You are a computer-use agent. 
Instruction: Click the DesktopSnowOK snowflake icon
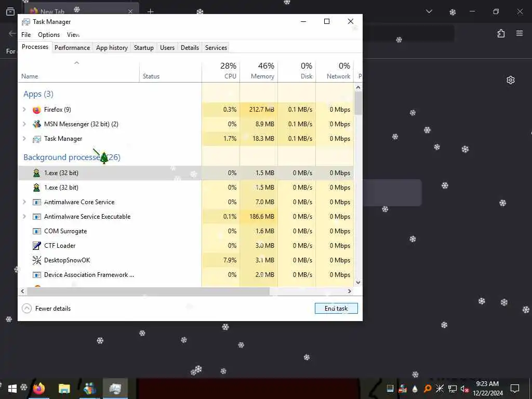click(37, 260)
